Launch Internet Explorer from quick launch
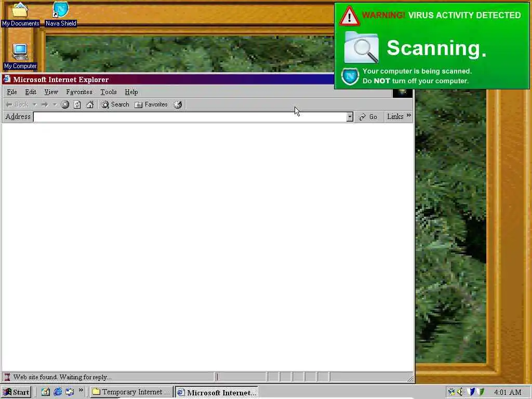 click(x=58, y=392)
